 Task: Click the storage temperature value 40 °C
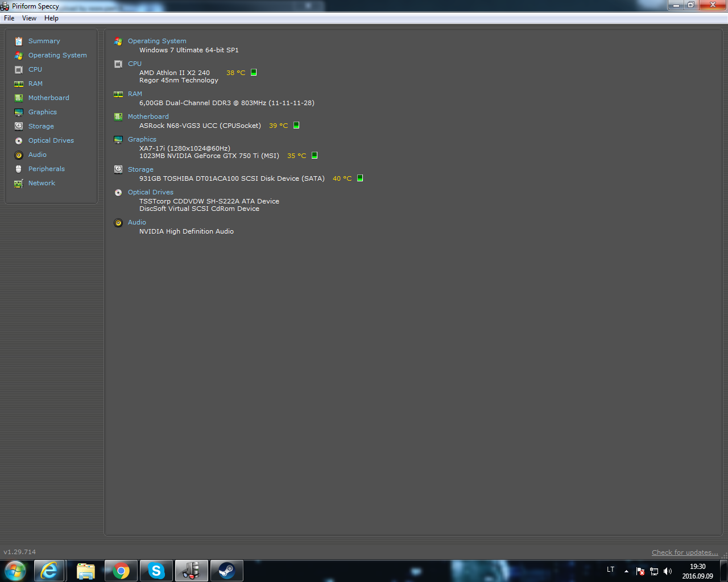[x=342, y=178]
